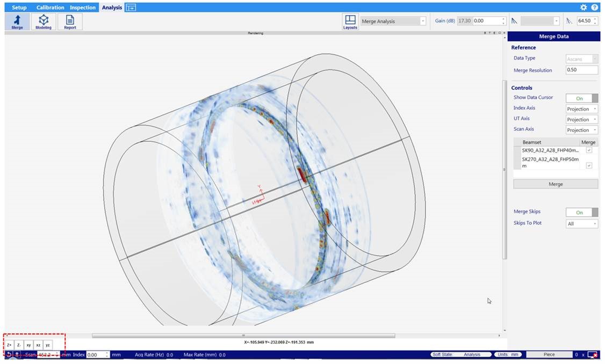Image resolution: width=605 pixels, height=364 pixels.
Task: Open the Modeling tool
Action: coord(44,21)
